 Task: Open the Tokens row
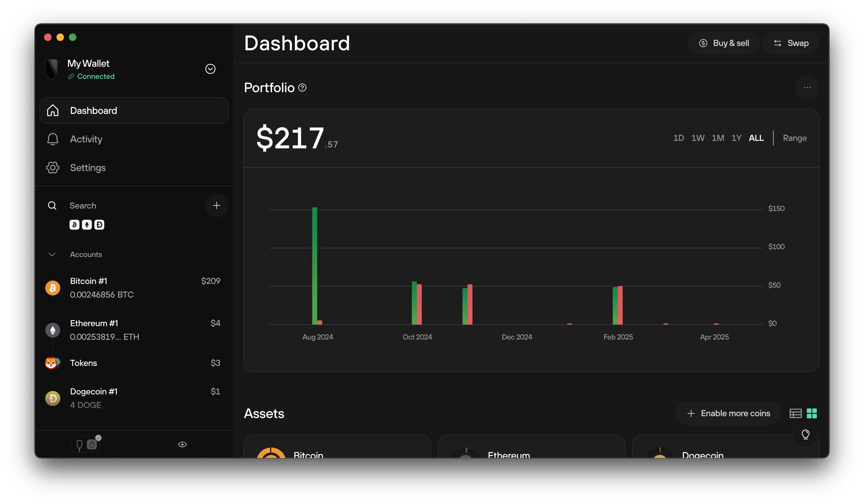[134, 363]
